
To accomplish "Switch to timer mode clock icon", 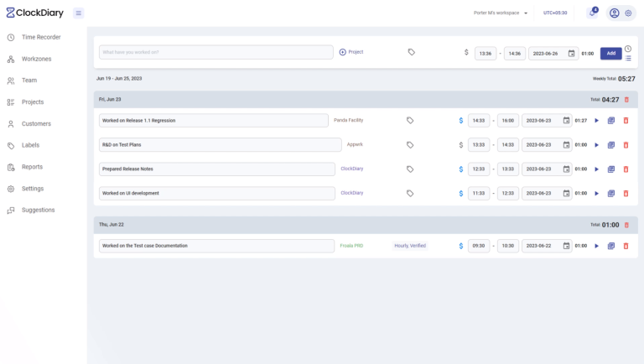I will click(x=628, y=49).
